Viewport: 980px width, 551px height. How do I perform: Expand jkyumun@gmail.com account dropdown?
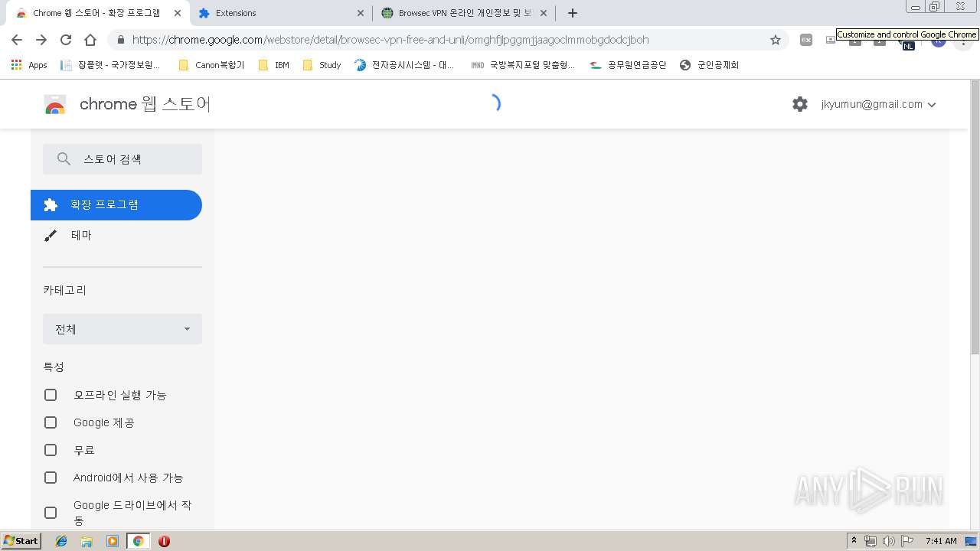(x=878, y=105)
